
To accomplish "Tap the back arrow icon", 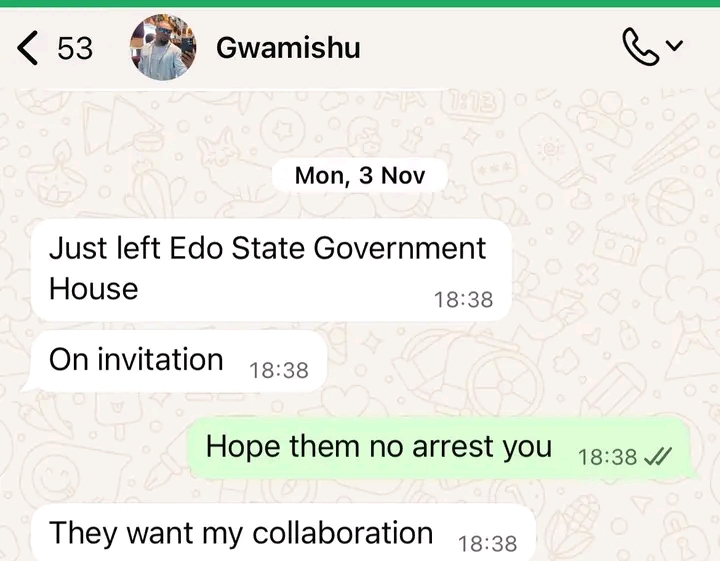I will [28, 48].
